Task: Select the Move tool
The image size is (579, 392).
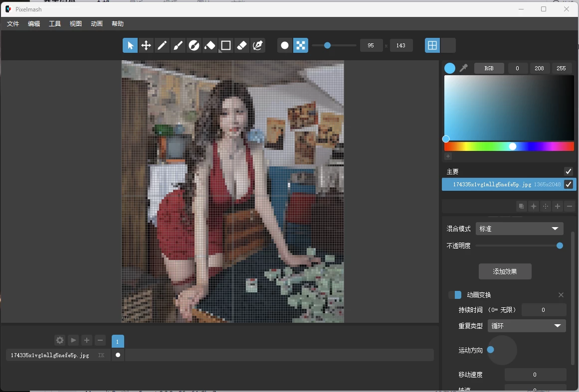Action: tap(146, 45)
